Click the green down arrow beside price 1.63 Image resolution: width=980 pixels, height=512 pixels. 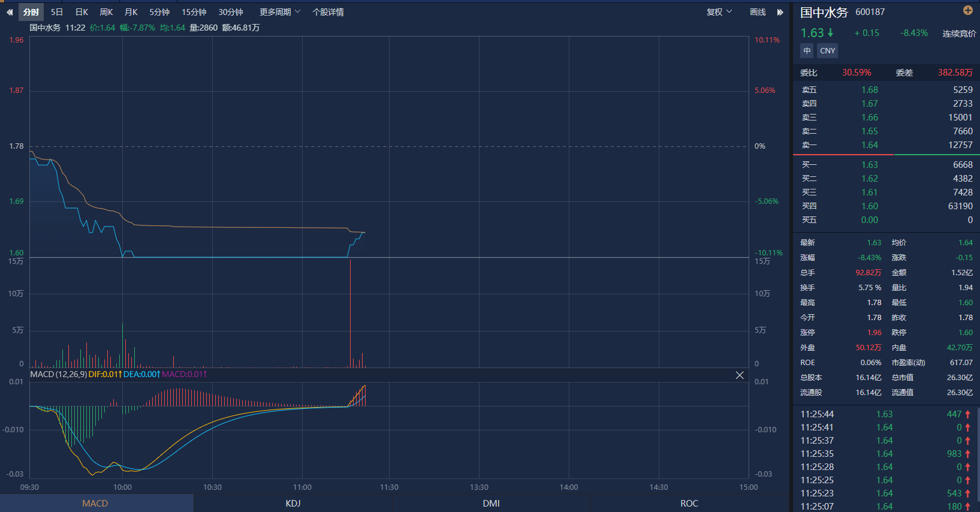click(831, 33)
